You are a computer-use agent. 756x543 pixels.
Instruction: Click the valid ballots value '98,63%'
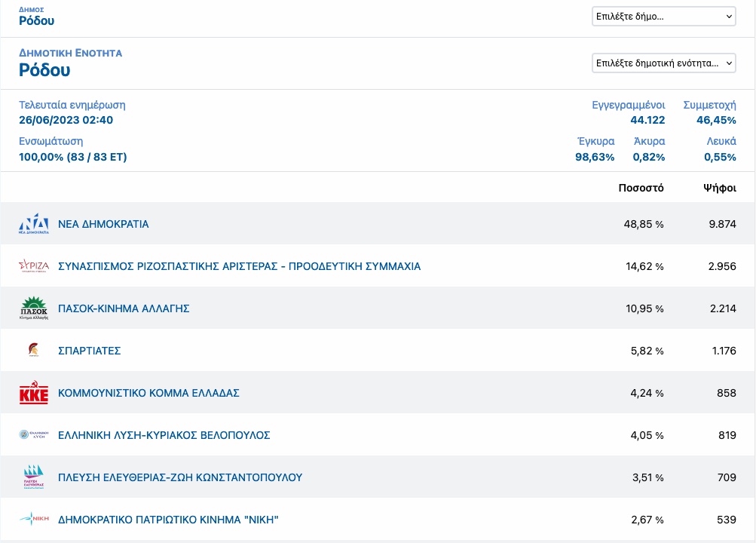[595, 157]
